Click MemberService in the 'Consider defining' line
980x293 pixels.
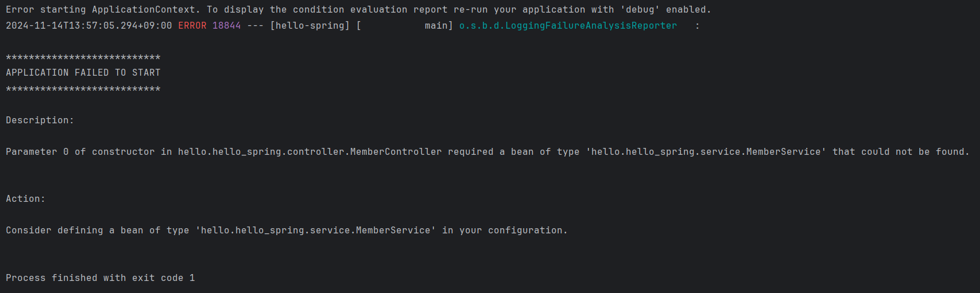(393, 231)
